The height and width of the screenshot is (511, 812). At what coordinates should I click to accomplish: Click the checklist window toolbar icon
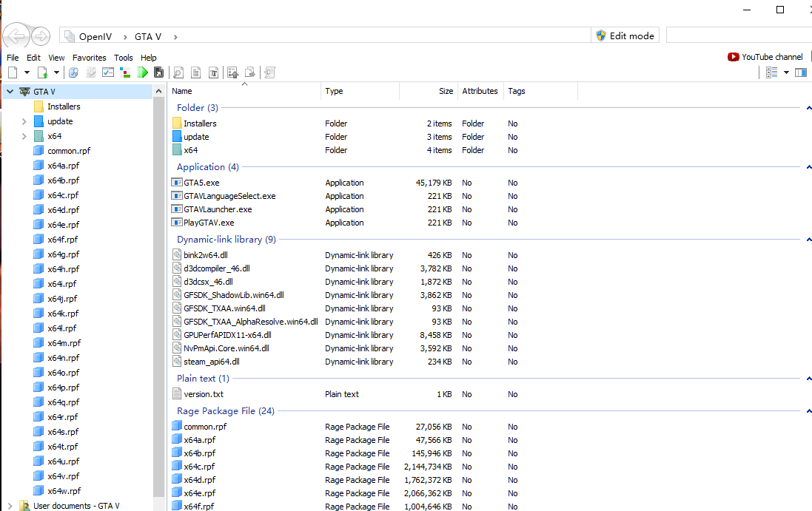108,72
